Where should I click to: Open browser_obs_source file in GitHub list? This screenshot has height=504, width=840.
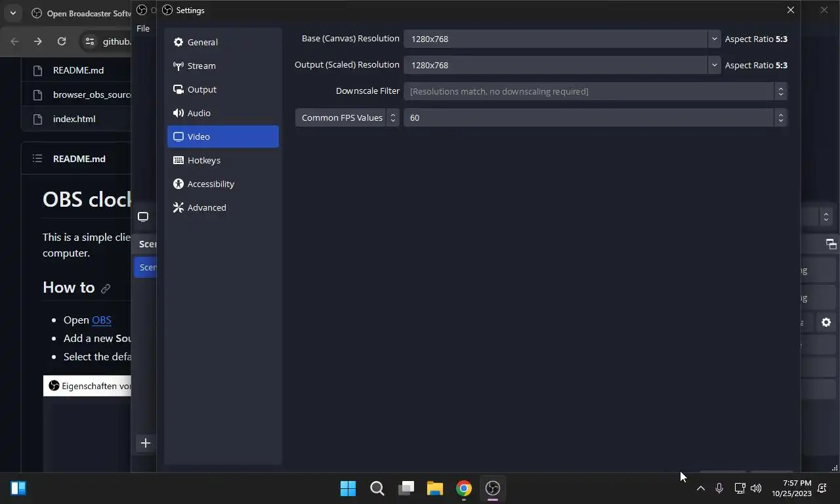[x=92, y=94]
